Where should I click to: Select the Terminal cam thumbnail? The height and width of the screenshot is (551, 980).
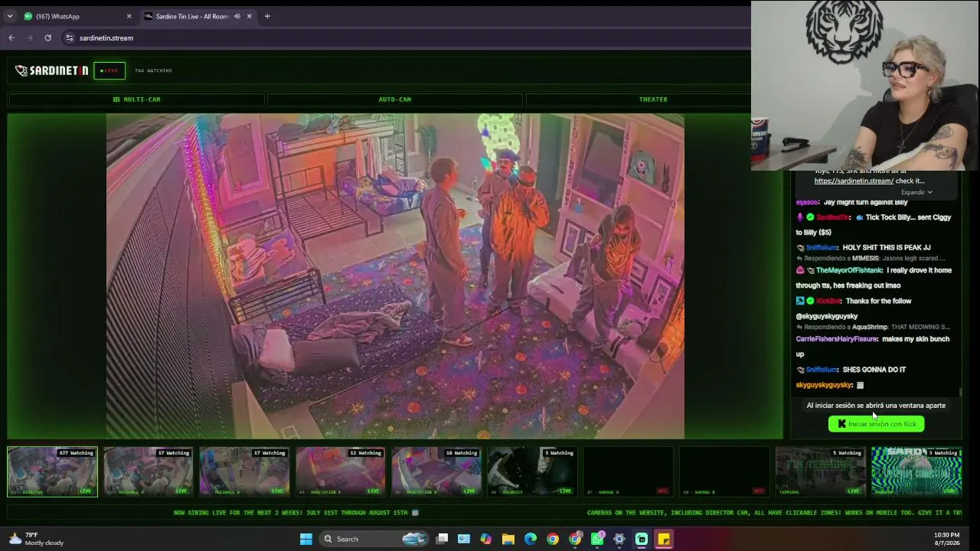click(820, 471)
